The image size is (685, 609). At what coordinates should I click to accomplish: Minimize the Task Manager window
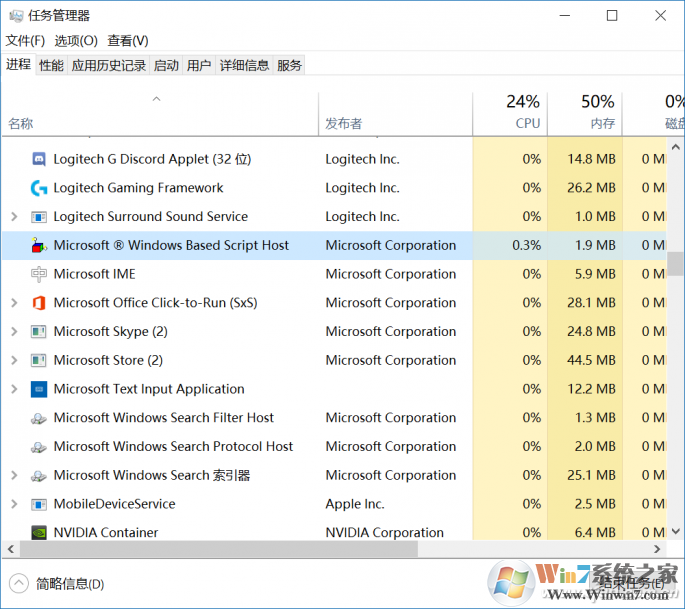[565, 16]
